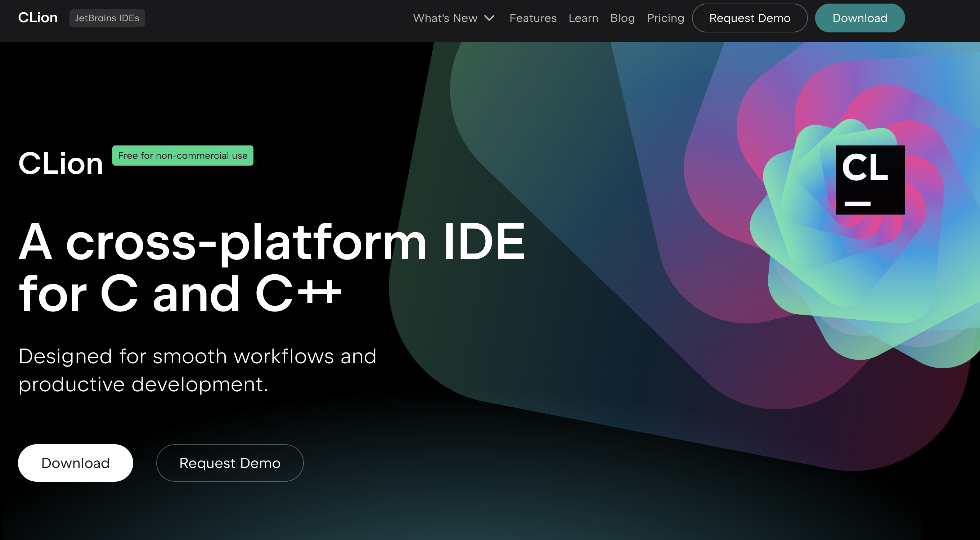Click the white Download button in hero
Viewport: 980px width, 540px height.
tap(75, 463)
